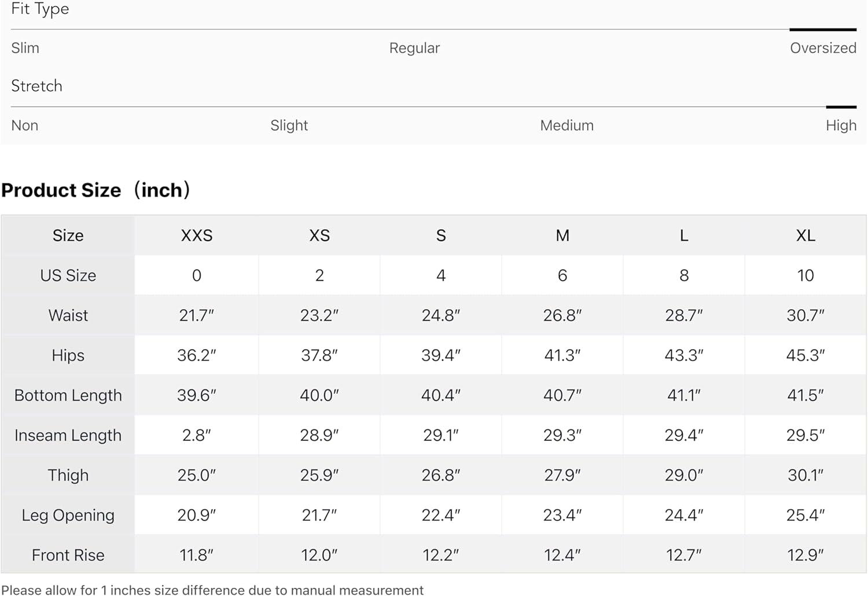The image size is (868, 596).
Task: Click the Oversized fit type label
Action: (x=823, y=48)
